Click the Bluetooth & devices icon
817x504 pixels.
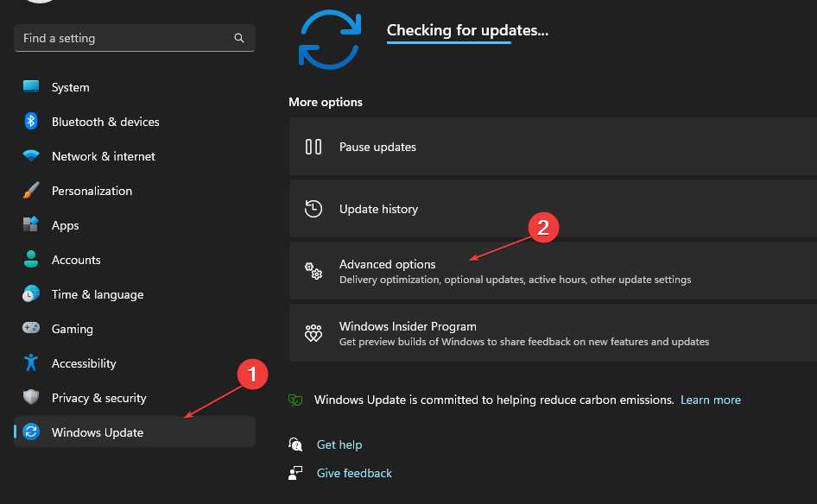pos(31,122)
